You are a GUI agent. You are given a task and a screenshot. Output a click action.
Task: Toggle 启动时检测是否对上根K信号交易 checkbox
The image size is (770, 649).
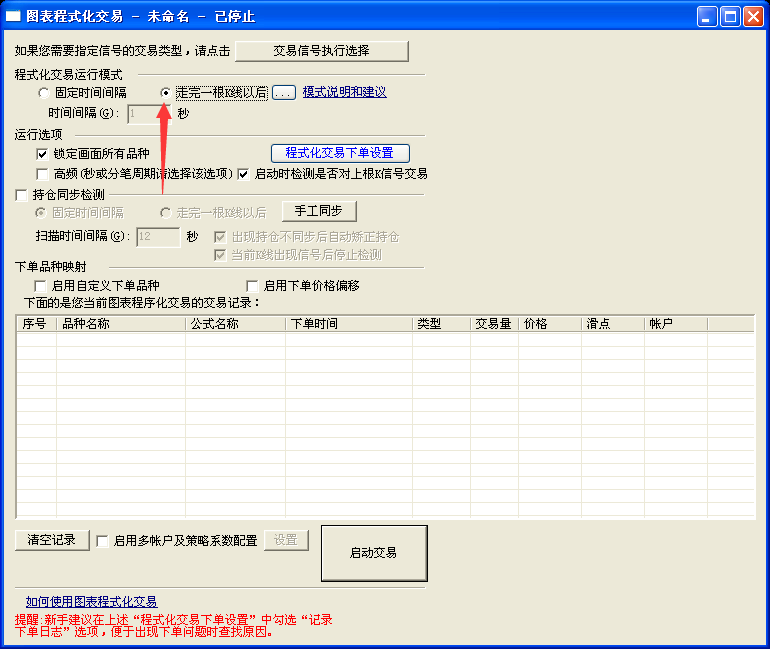(243, 174)
